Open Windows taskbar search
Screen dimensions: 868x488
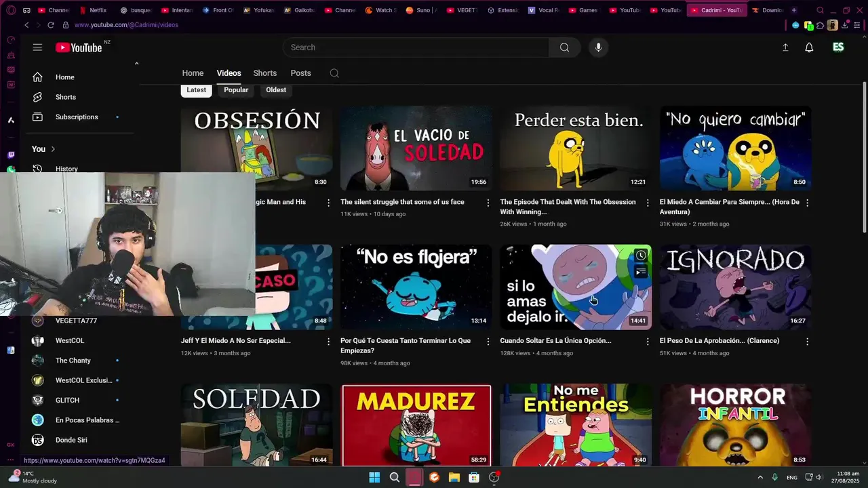pos(394,477)
